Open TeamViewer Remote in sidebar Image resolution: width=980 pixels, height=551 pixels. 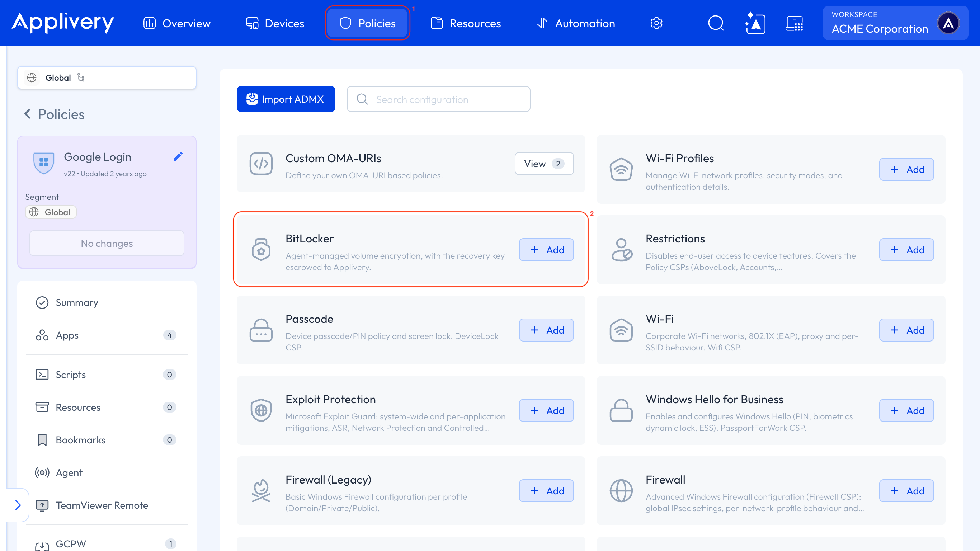pos(107,505)
